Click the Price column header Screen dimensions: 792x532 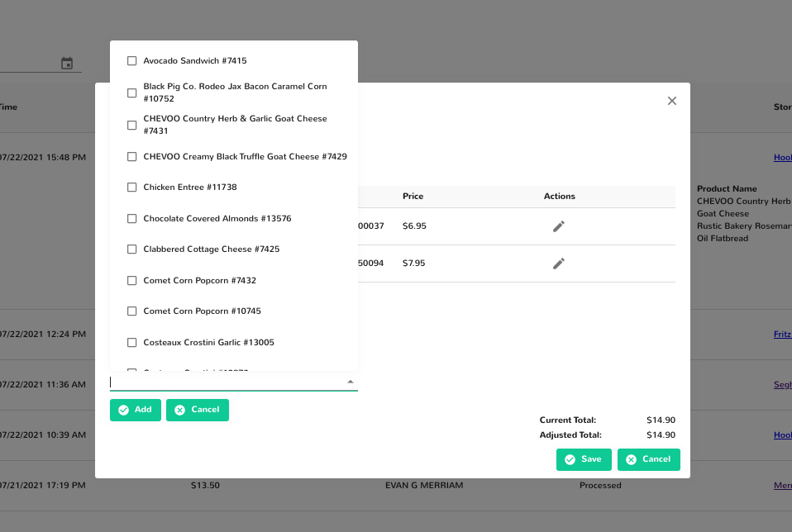pyautogui.click(x=413, y=197)
